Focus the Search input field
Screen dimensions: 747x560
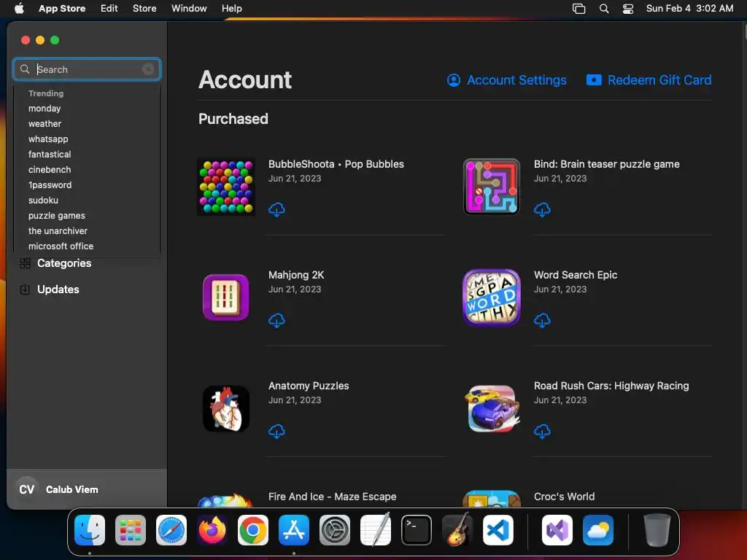(x=87, y=69)
